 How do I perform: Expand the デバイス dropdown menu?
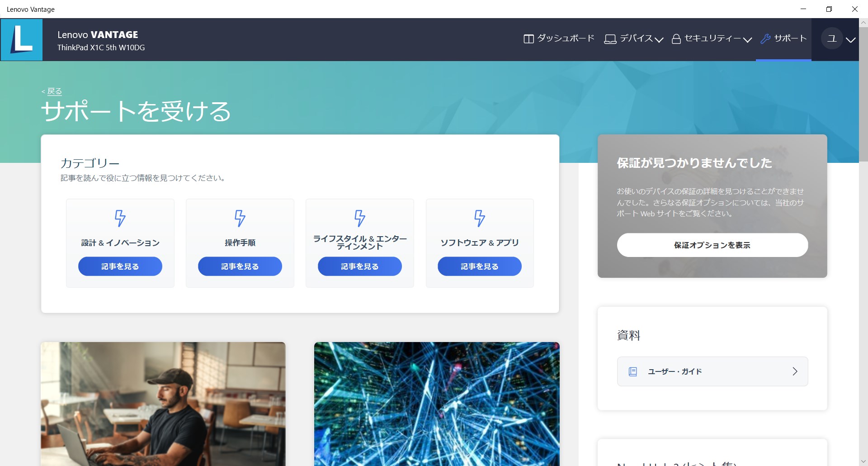[x=660, y=40]
